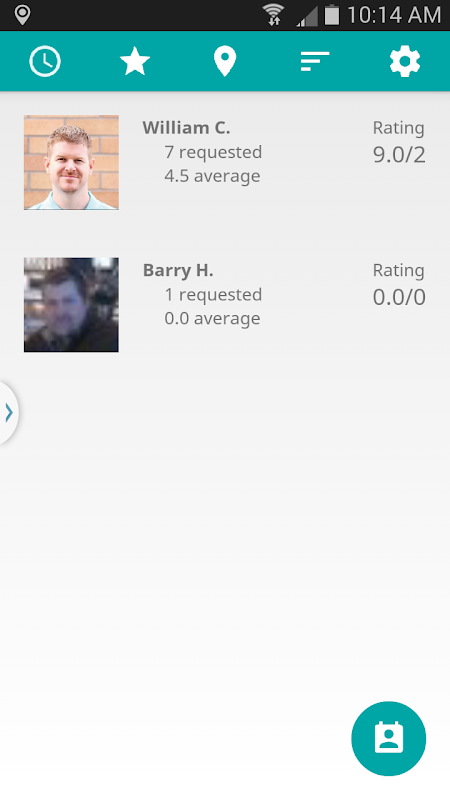Tap the status bar location icon
450x800 pixels.
(22, 15)
